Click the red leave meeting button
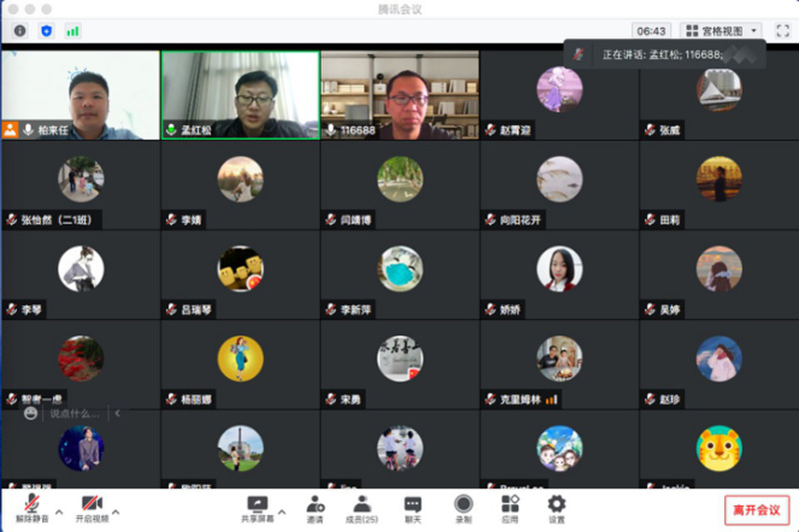This screenshot has height=532, width=799. 757,510
